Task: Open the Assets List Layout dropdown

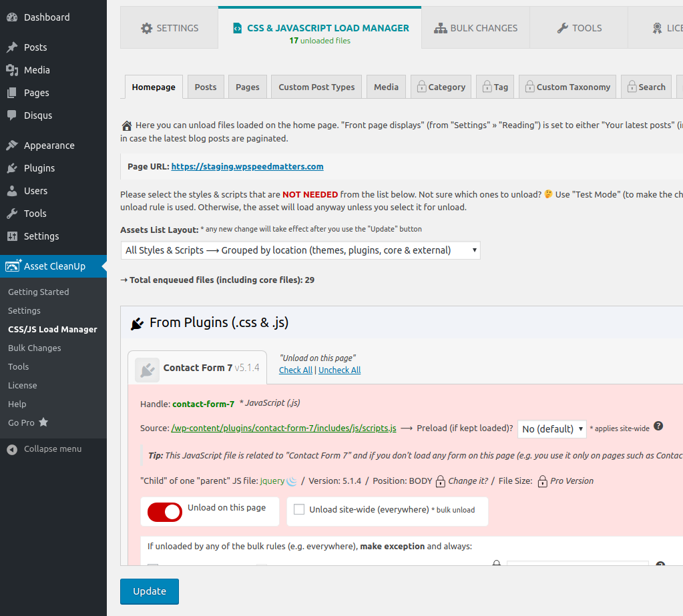Action: [300, 250]
